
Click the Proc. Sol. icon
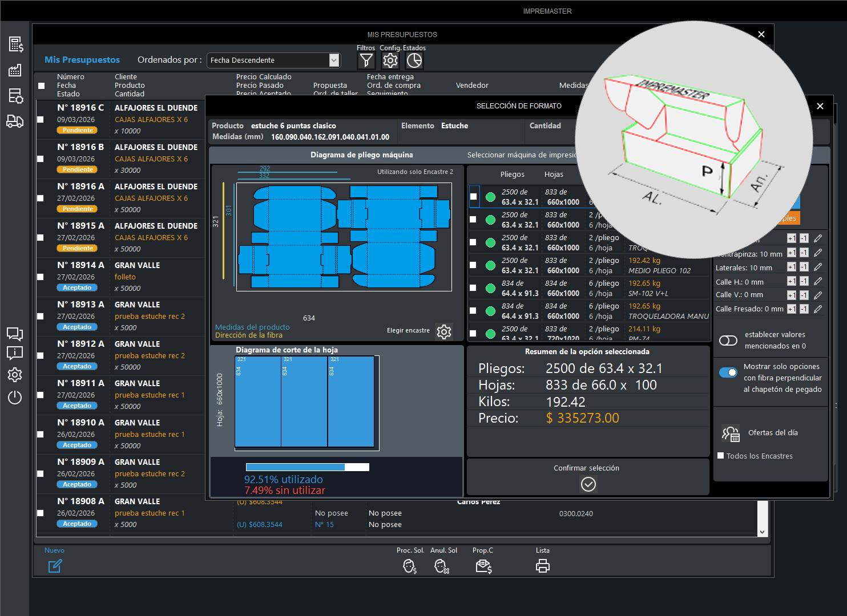click(410, 566)
